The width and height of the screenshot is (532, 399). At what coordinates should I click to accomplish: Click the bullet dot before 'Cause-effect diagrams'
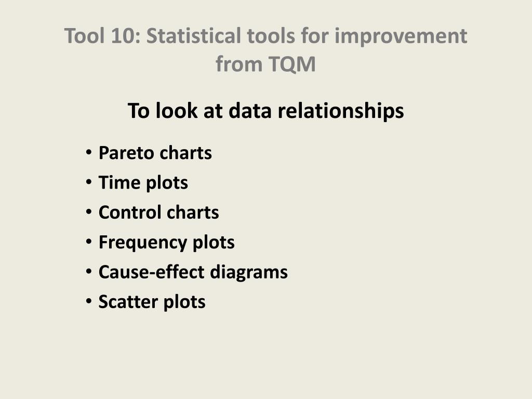coord(89,272)
